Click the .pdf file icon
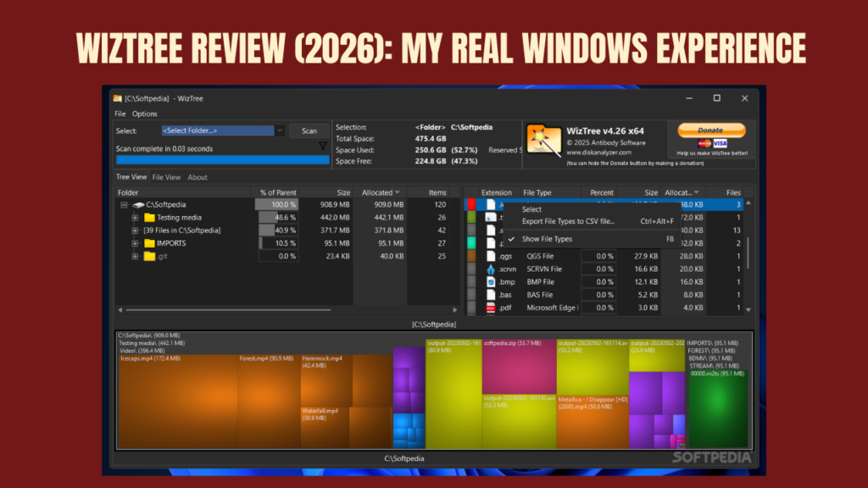The width and height of the screenshot is (868, 488). tap(491, 308)
